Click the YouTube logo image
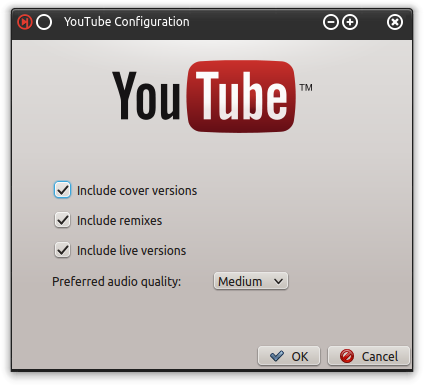This screenshot has width=424, height=386. [212, 97]
